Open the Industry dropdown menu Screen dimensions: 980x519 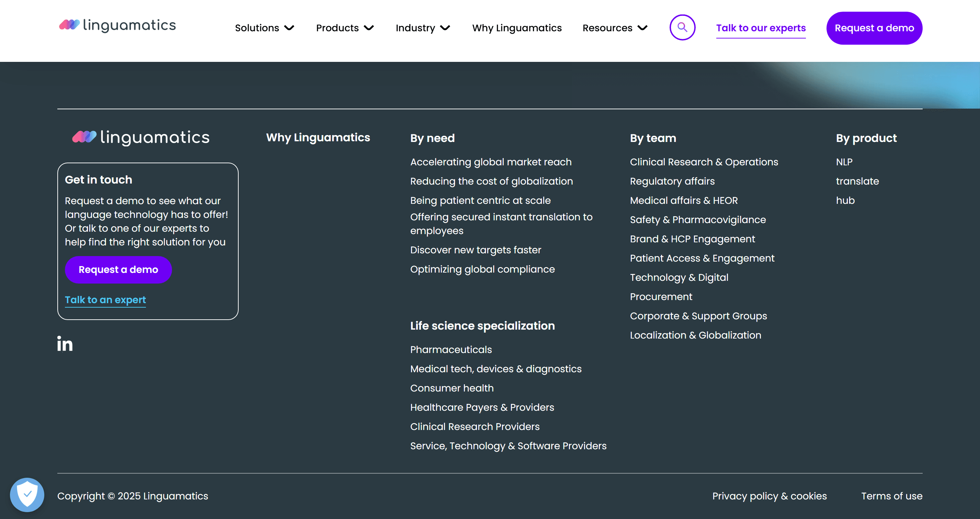coord(423,28)
